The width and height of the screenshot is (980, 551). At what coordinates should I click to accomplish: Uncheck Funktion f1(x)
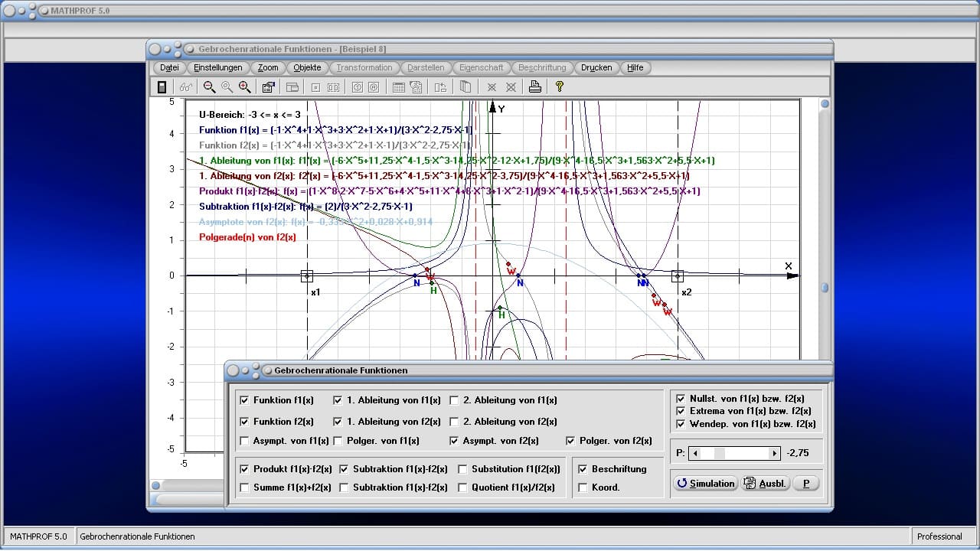coord(244,400)
